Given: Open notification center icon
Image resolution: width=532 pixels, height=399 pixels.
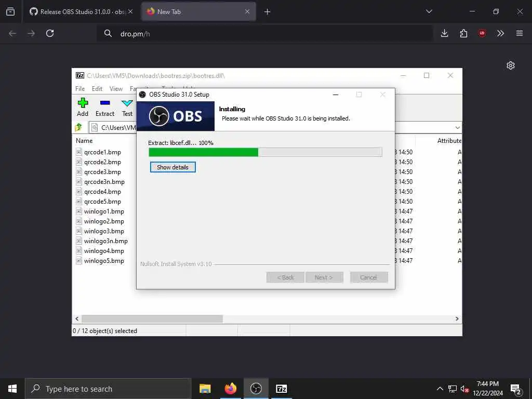Looking at the screenshot, I should pyautogui.click(x=516, y=389).
